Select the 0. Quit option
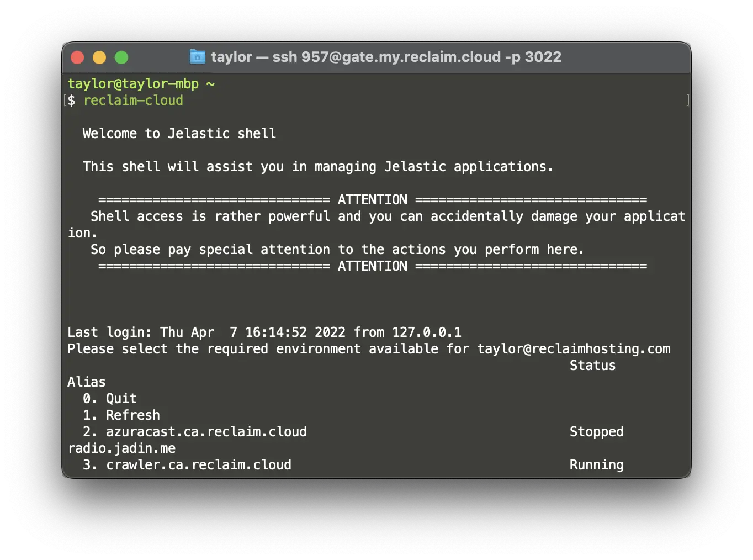Viewport: 753px width, 560px height. (x=110, y=399)
